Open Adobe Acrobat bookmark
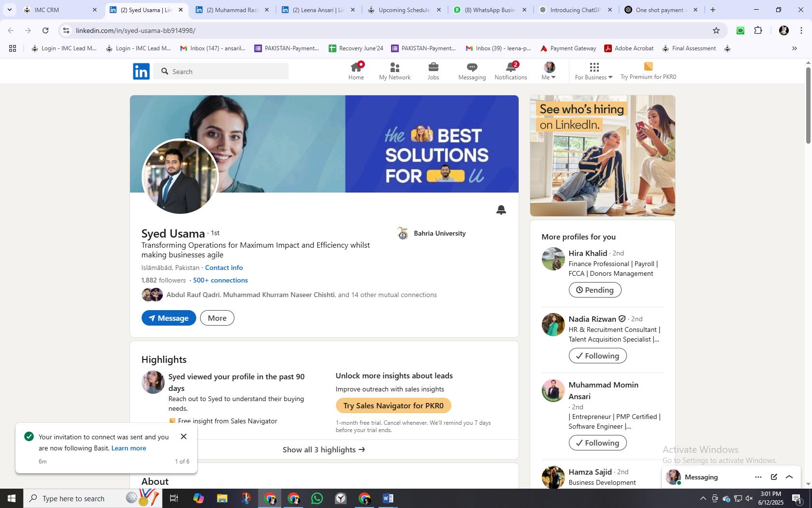 pyautogui.click(x=629, y=48)
